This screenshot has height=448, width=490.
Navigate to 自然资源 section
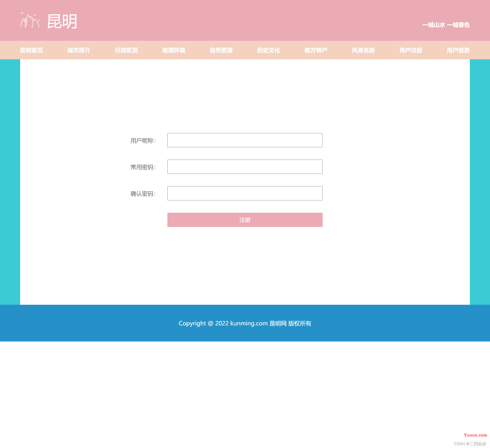[221, 50]
